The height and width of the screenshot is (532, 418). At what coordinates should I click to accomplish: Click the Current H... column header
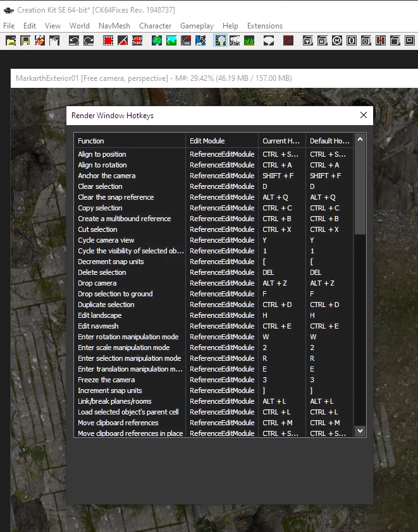282,140
